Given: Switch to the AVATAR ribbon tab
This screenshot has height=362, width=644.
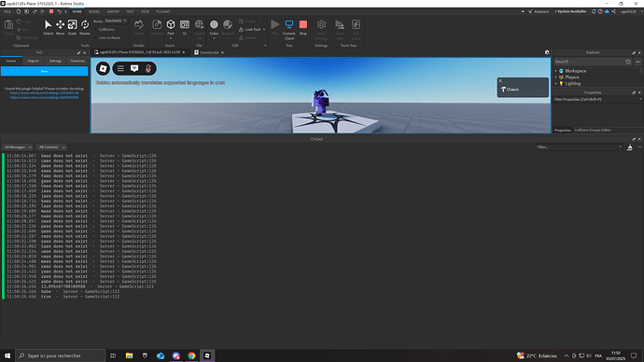Looking at the screenshot, I should 113,11.
